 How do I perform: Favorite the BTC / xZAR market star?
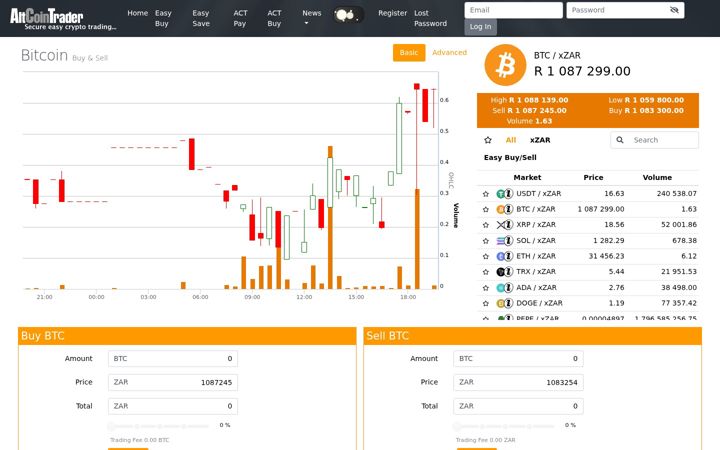click(x=486, y=209)
